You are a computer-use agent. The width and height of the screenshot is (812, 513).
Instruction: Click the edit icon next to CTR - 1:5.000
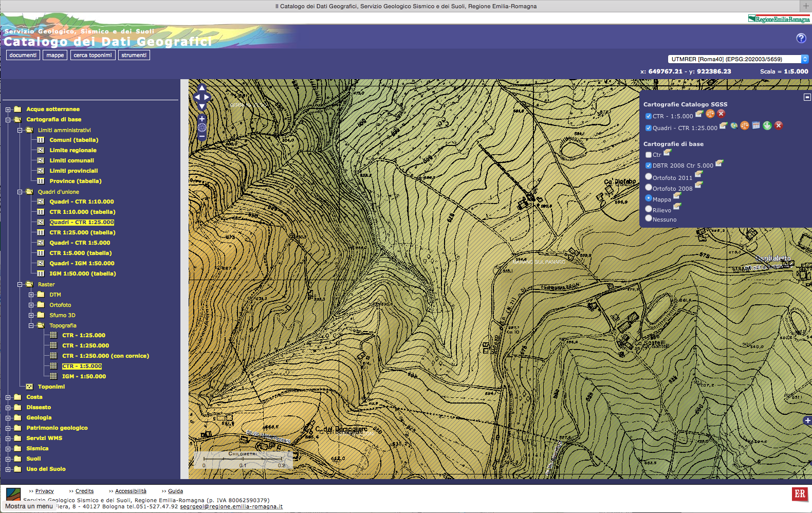click(x=699, y=114)
